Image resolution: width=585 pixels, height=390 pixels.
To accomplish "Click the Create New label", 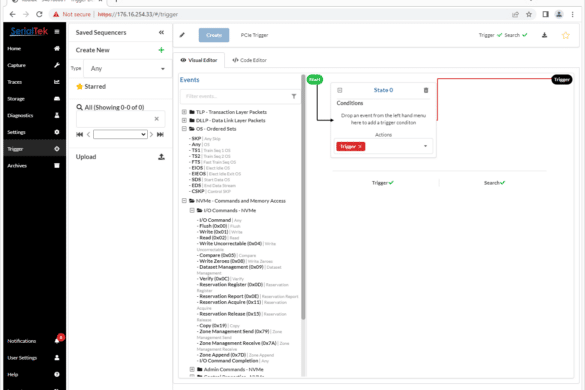I will tap(93, 50).
